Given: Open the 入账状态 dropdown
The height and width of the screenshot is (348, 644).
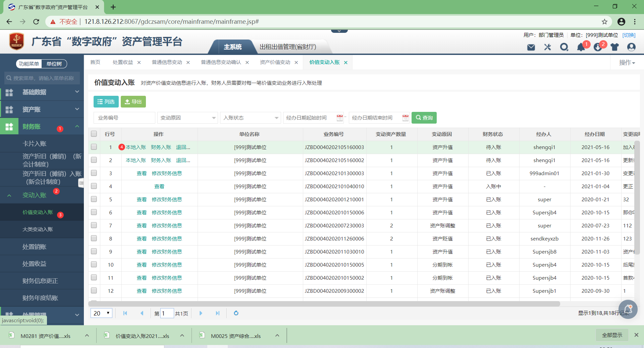Looking at the screenshot, I should (250, 118).
